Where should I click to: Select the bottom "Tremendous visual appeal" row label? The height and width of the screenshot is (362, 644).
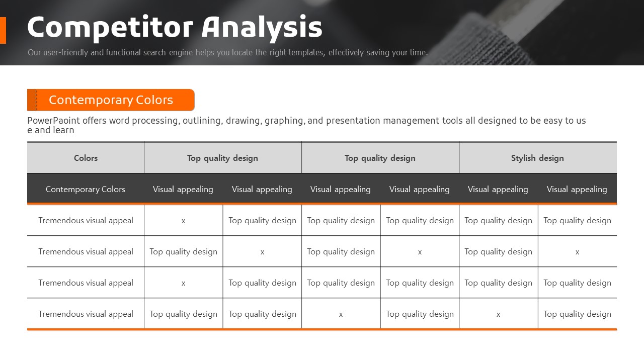tap(86, 314)
